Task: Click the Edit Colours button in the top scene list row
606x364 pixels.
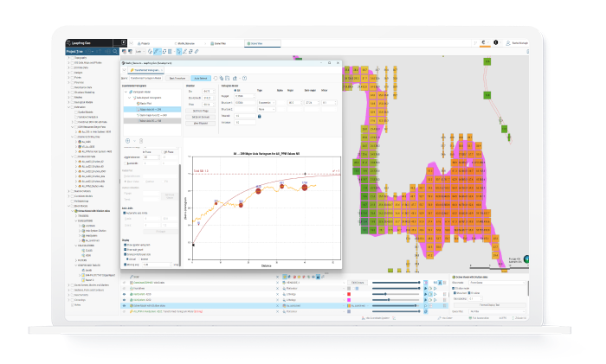Action: pos(357,283)
